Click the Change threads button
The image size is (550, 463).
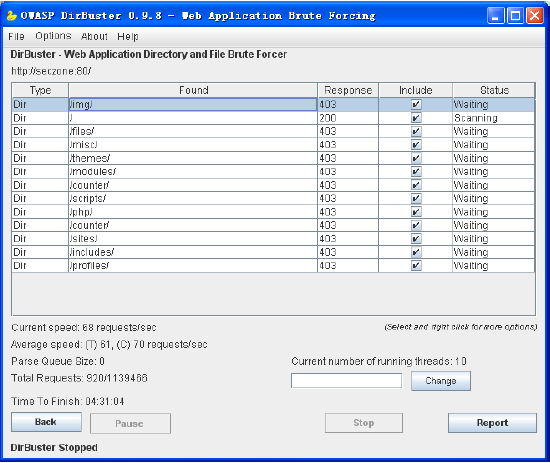(x=441, y=381)
